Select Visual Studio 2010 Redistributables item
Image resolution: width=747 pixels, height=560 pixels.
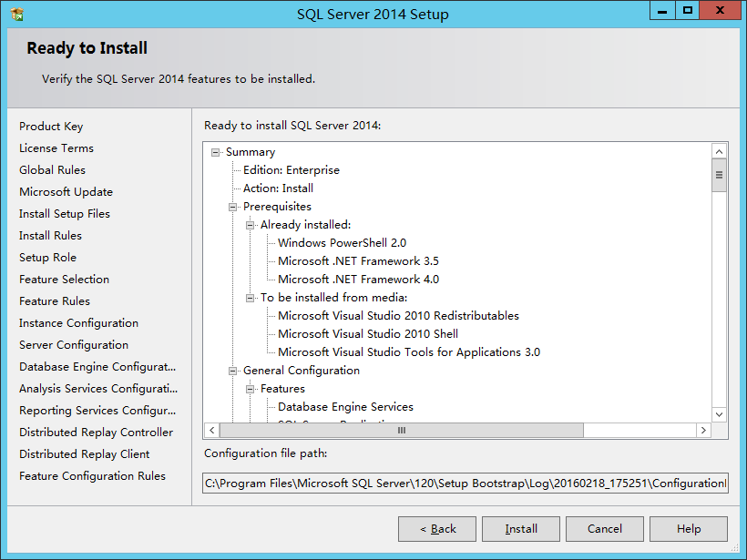398,316
